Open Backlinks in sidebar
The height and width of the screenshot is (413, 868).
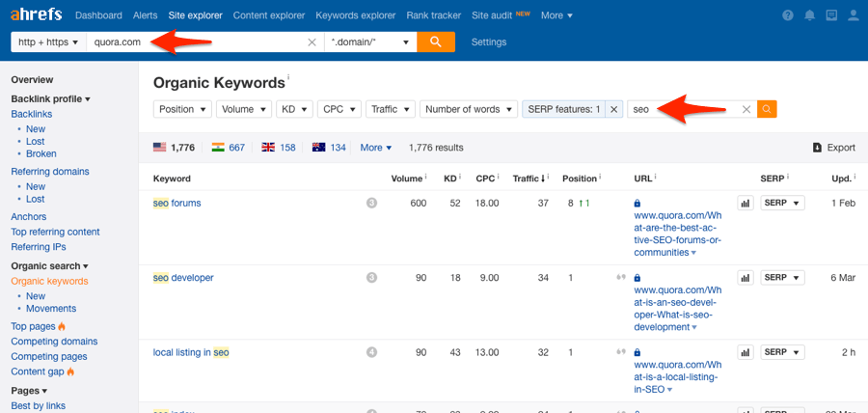coord(32,114)
